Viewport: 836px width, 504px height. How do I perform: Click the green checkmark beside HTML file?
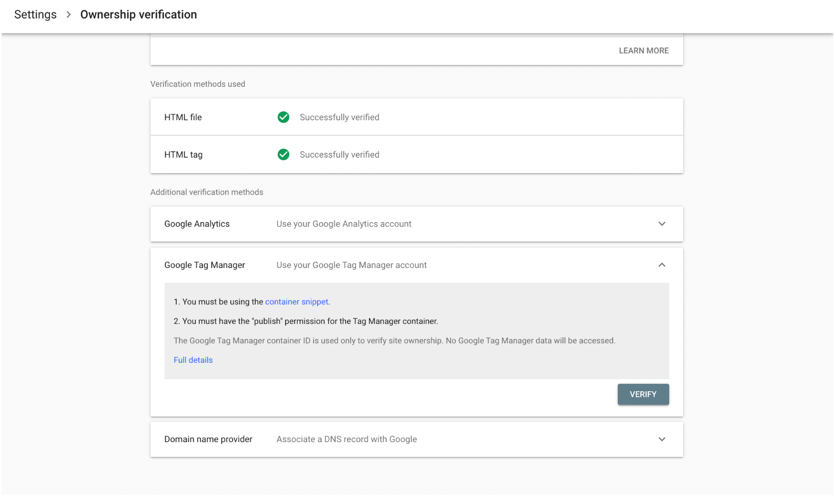tap(283, 117)
